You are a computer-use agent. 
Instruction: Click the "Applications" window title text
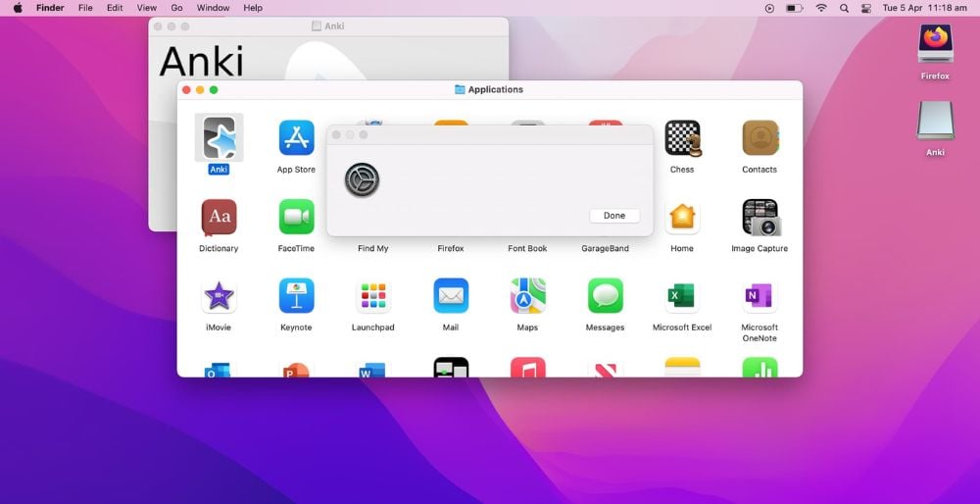tap(496, 89)
